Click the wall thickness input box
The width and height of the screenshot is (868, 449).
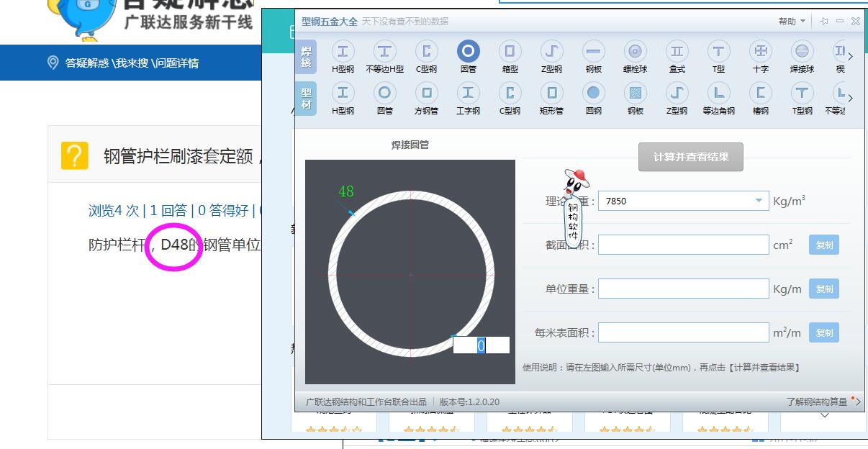click(481, 345)
